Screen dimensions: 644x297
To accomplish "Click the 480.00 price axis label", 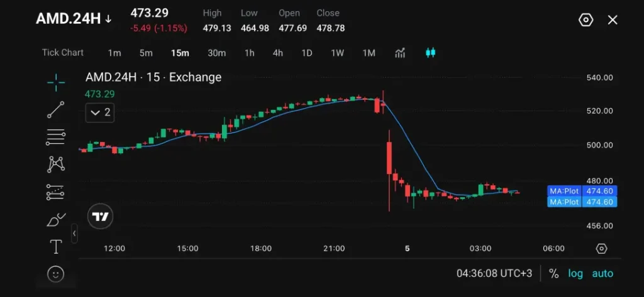I will coord(599,181).
